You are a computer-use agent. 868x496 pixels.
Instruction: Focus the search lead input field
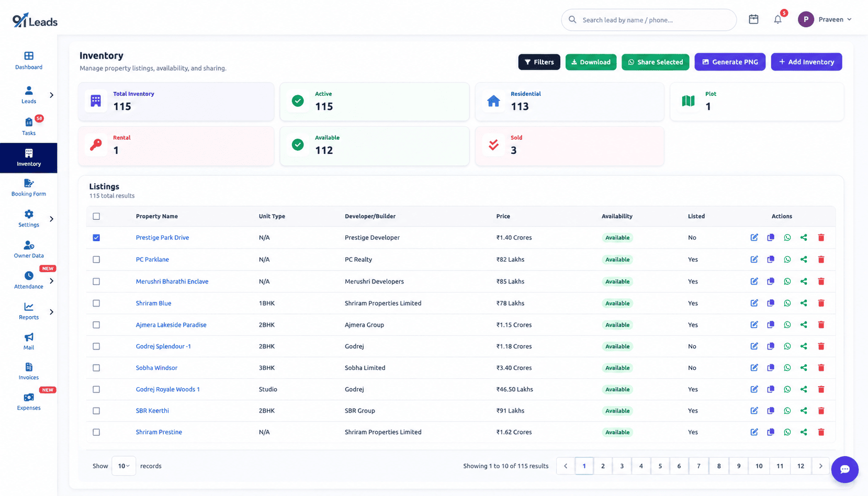[649, 20]
